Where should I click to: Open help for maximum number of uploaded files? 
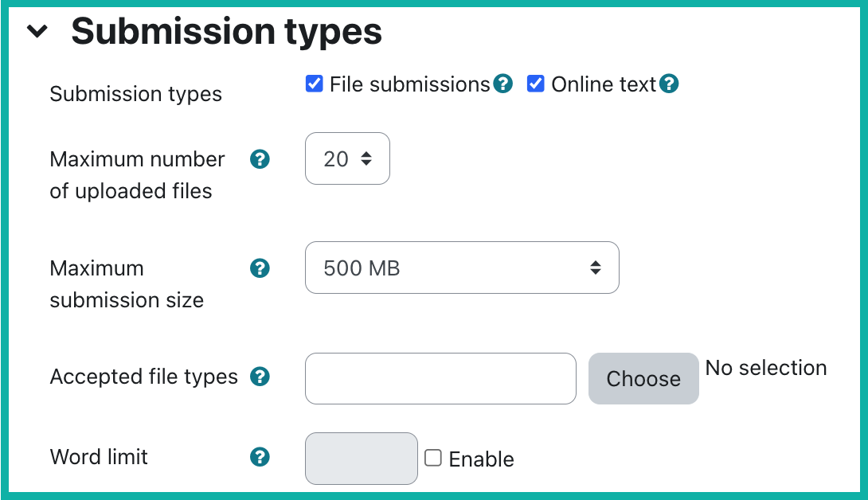click(260, 159)
